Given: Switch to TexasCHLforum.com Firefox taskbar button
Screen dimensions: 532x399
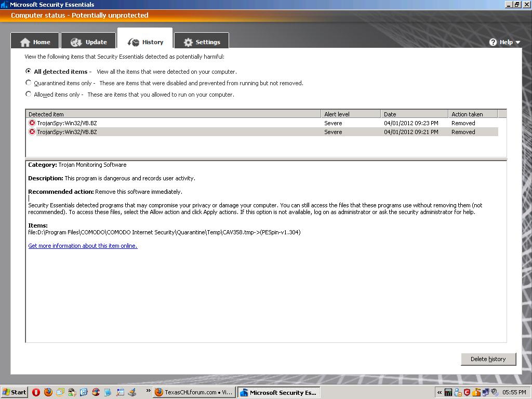Looking at the screenshot, I should [194, 393].
